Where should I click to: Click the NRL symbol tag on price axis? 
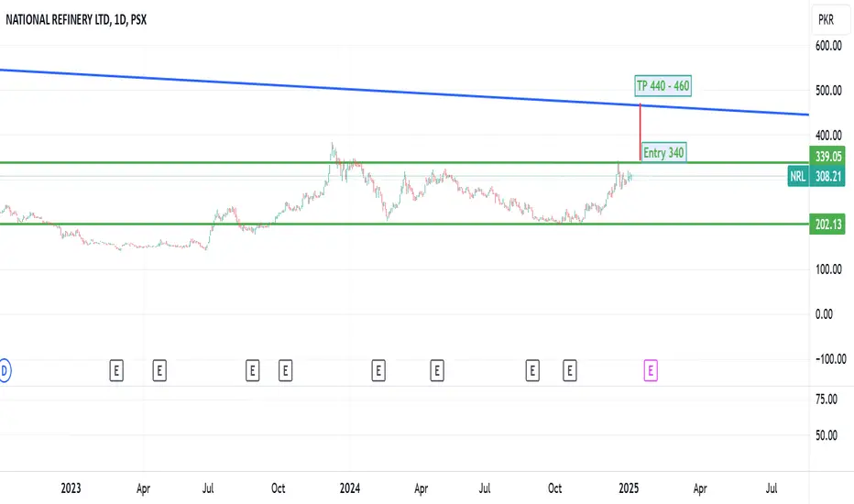pos(798,177)
